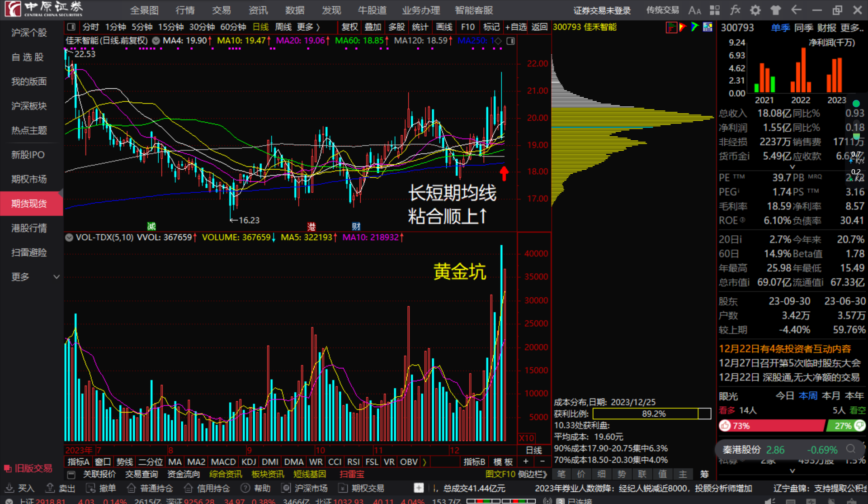
Task: Switch to the 筹 tab at bottom right
Action: [x=704, y=474]
